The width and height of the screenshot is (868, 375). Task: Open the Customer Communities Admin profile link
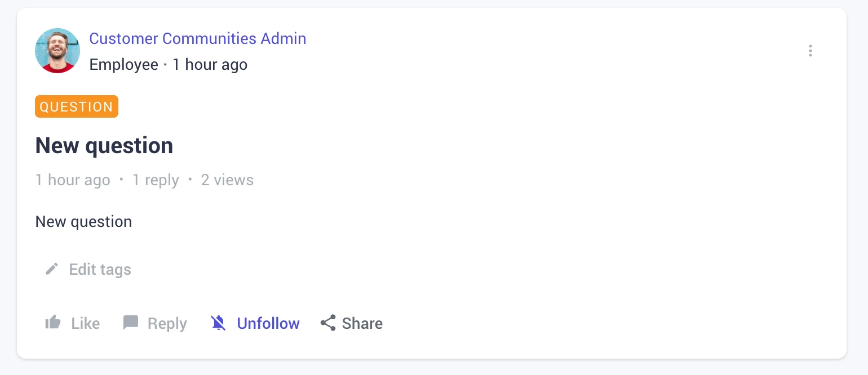pyautogui.click(x=198, y=39)
